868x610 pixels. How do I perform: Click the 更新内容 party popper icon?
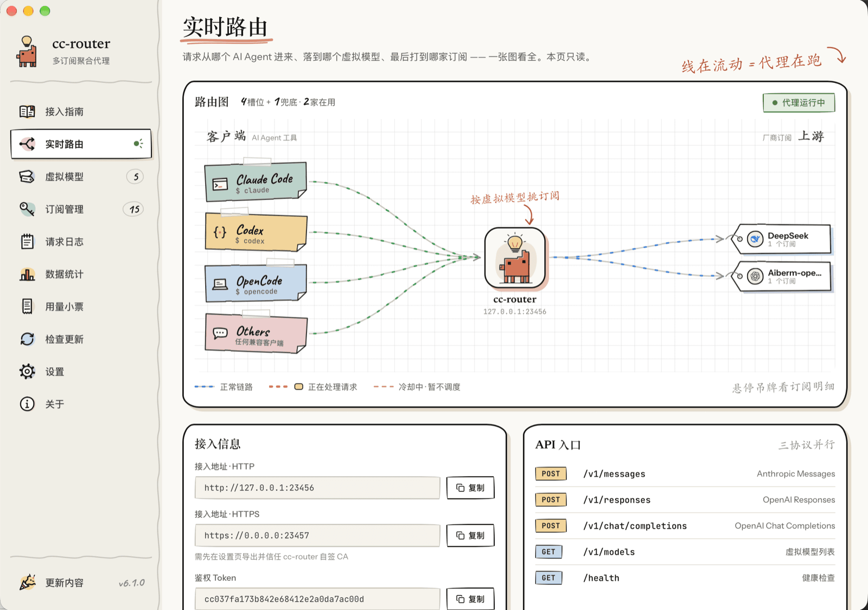[x=28, y=582]
